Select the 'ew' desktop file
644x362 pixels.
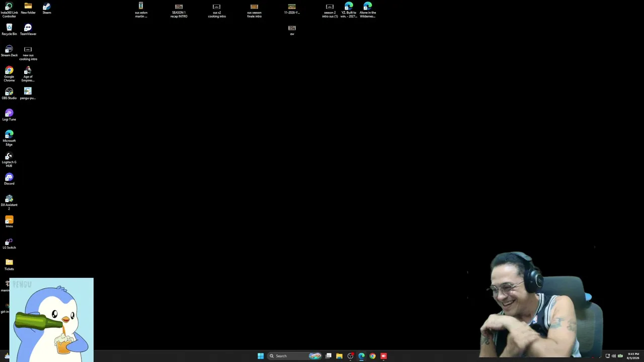pos(292,30)
